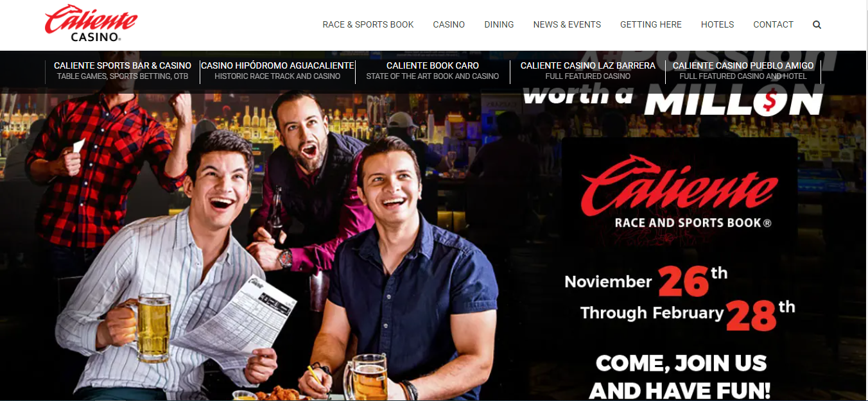Click the search magnifier icon
This screenshot has height=401, width=868.
[x=817, y=25]
